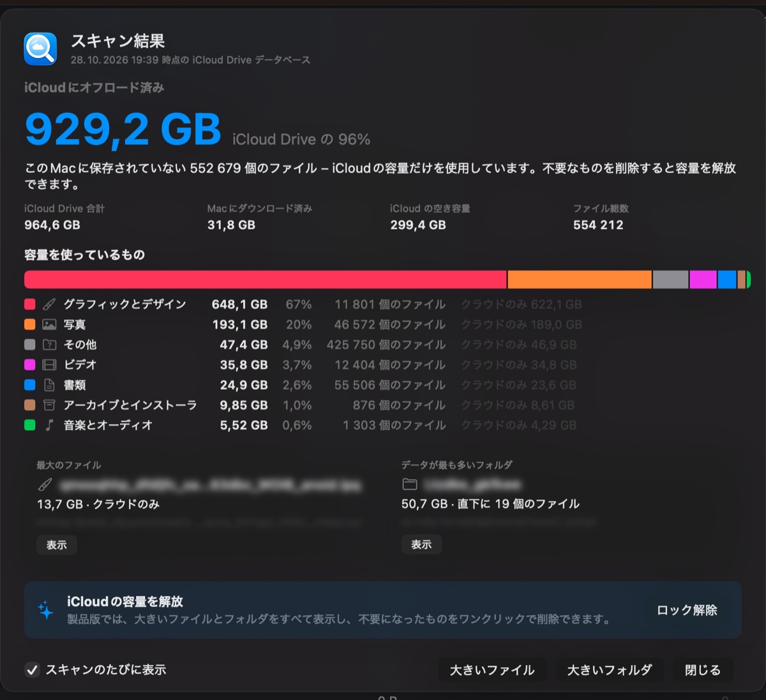Click the brush icon for グラフィックとデザイン

(x=49, y=304)
